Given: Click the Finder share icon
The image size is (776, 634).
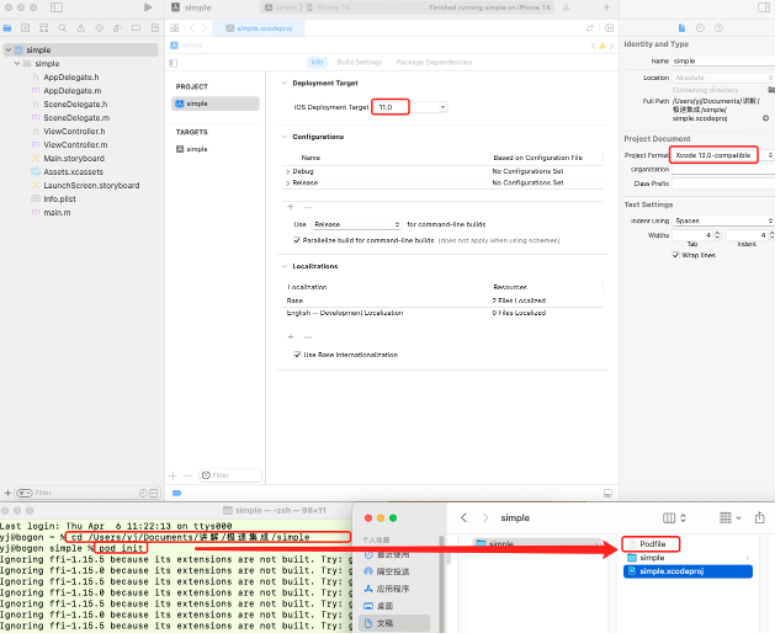Looking at the screenshot, I should [x=760, y=518].
